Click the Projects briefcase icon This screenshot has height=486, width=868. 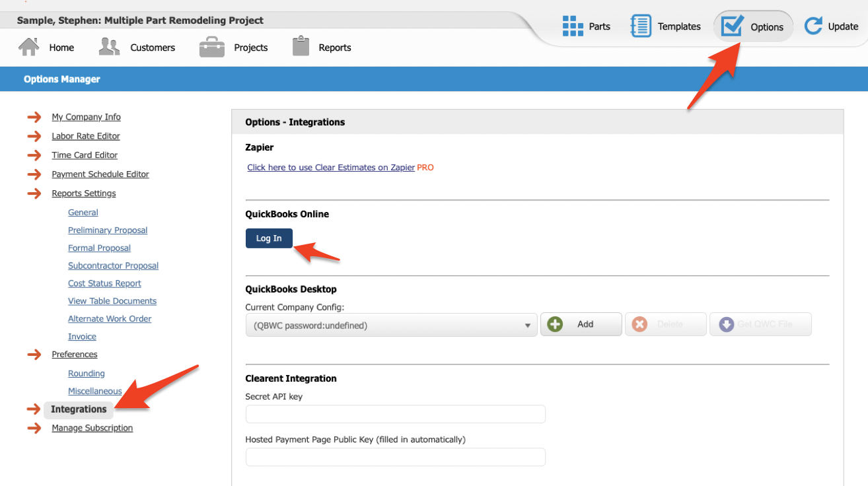point(212,47)
